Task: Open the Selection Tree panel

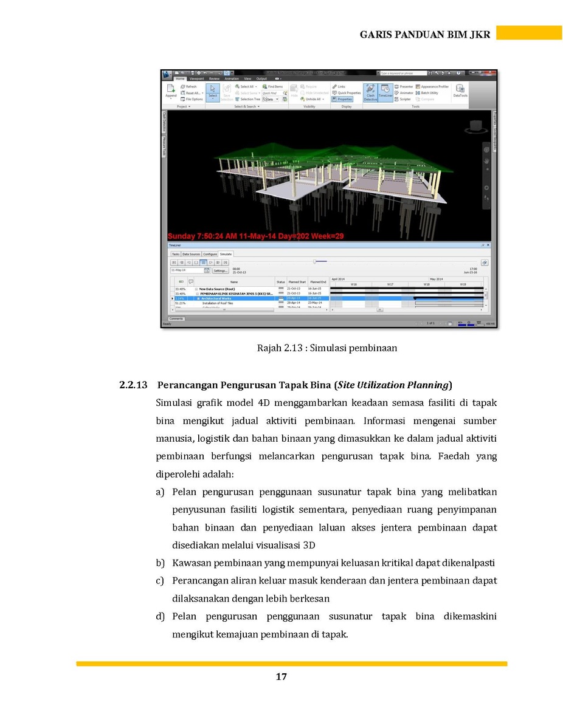Action: pos(247,99)
